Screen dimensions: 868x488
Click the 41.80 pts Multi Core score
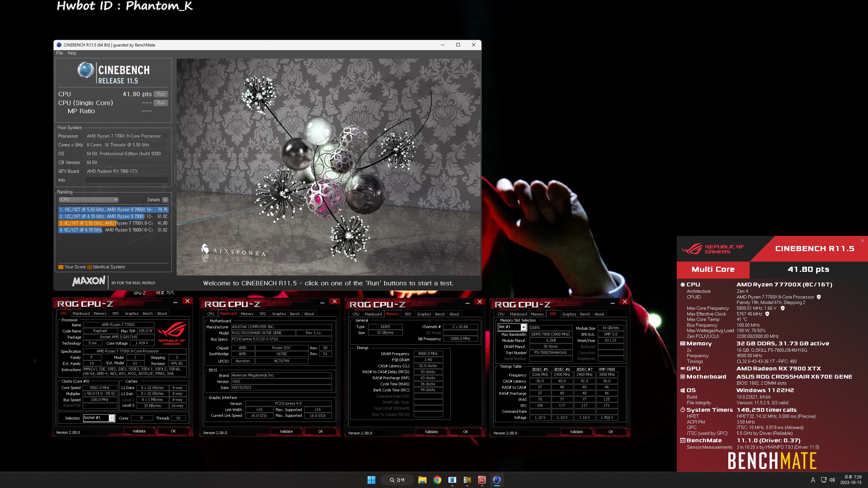point(808,269)
